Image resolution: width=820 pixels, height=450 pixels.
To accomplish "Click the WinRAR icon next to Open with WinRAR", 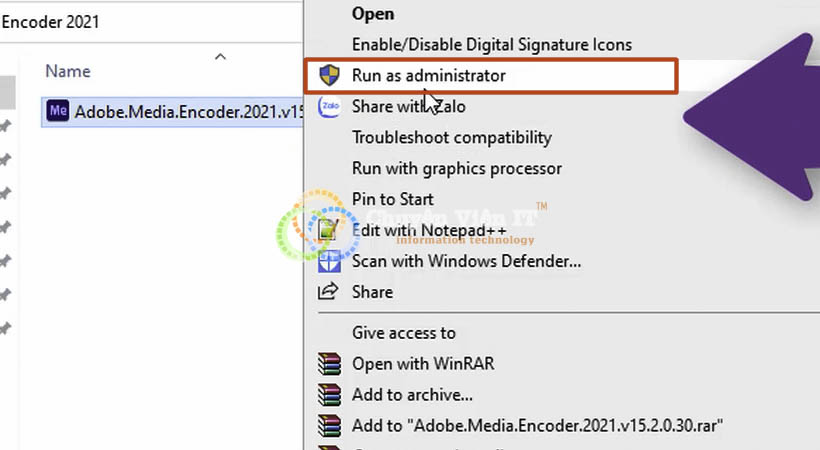I will pyautogui.click(x=329, y=364).
